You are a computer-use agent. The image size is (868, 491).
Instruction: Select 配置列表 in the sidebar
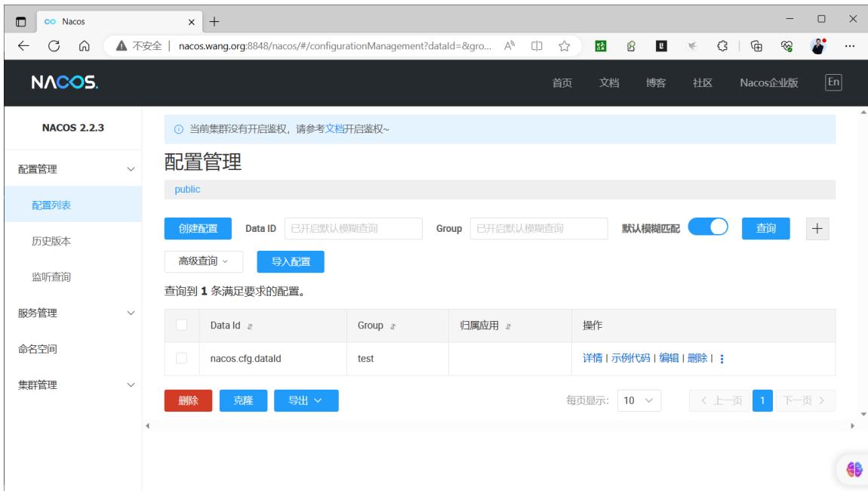click(73, 205)
